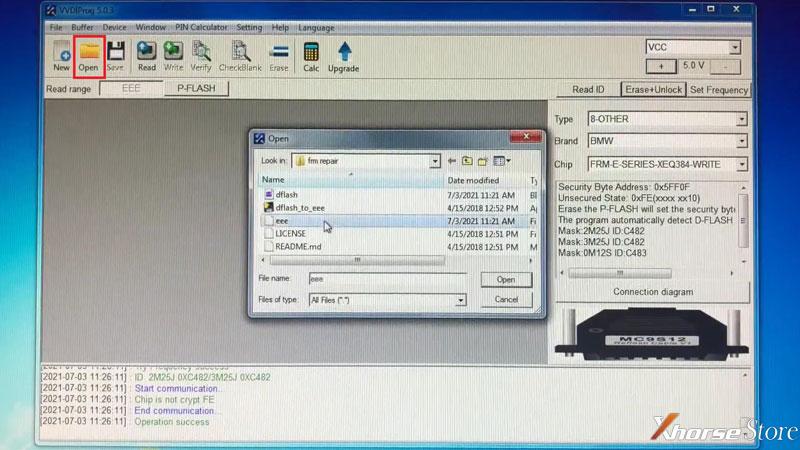Expand the Type 8-OTHER dropdown

(x=741, y=119)
